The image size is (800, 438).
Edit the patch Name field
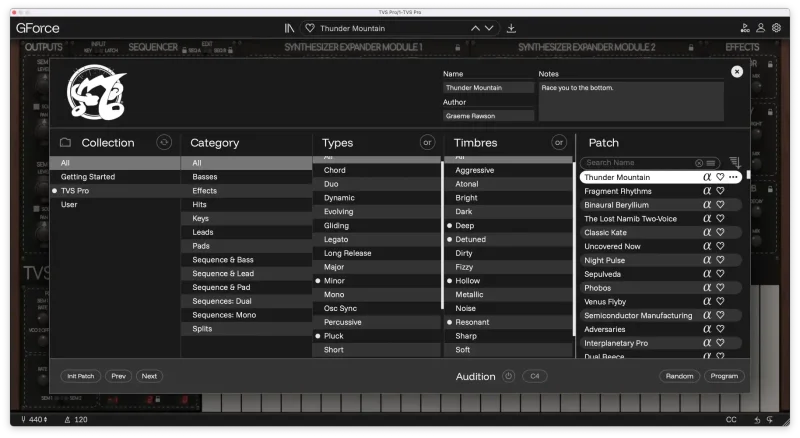(488, 88)
